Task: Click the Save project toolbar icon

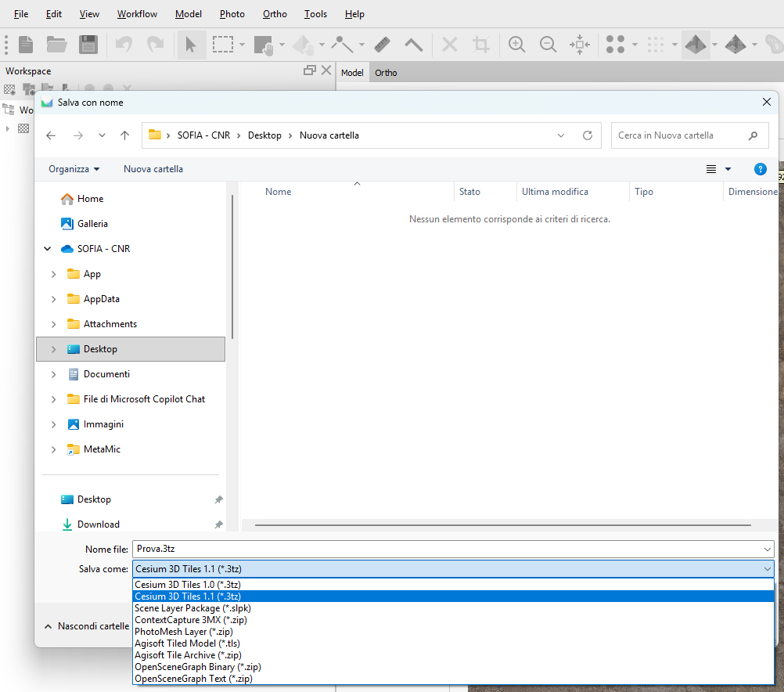Action: 88,45
